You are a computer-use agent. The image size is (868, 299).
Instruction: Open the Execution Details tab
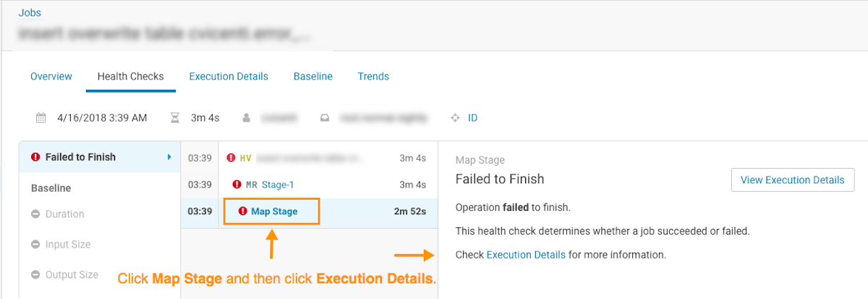pos(229,76)
